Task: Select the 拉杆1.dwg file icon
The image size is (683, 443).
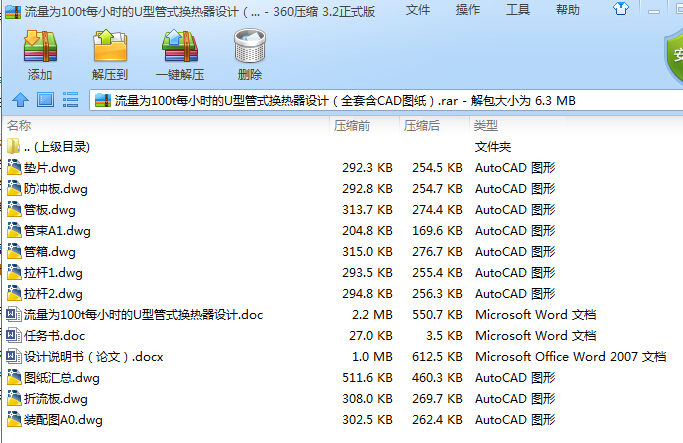Action: (x=14, y=272)
